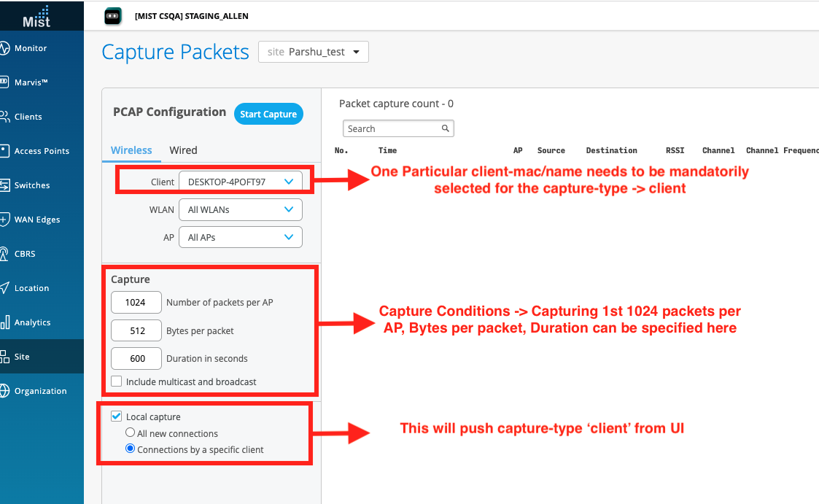Open Access Points sidebar icon
This screenshot has height=504, width=819.
pyautogui.click(x=4, y=151)
